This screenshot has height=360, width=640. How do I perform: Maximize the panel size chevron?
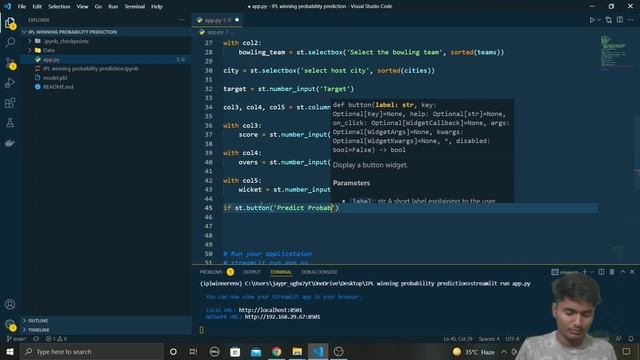622,272
